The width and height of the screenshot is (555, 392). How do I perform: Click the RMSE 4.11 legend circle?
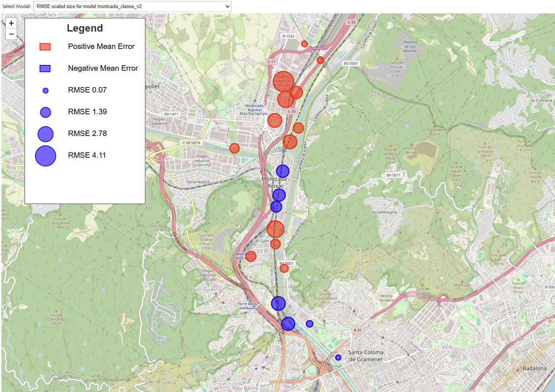(45, 156)
